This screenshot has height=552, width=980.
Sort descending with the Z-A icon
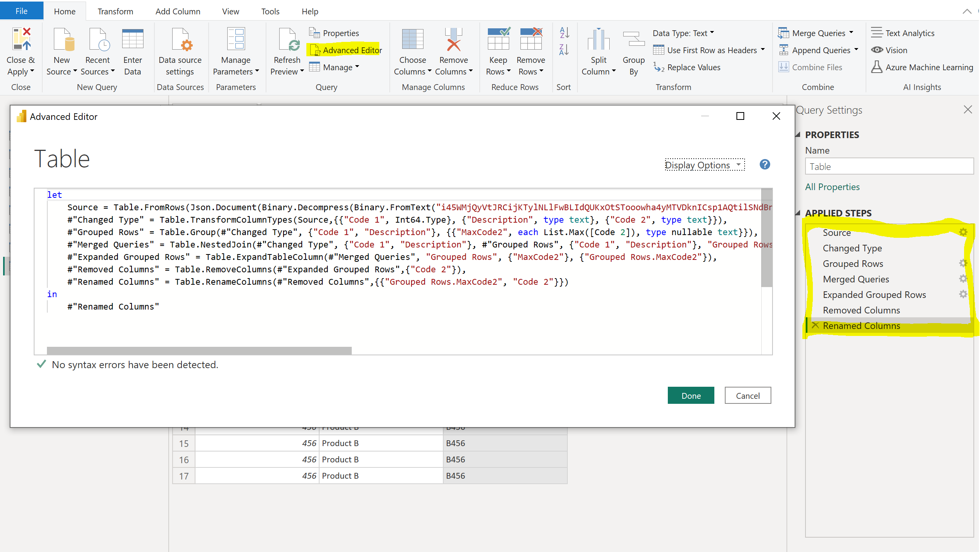point(564,50)
